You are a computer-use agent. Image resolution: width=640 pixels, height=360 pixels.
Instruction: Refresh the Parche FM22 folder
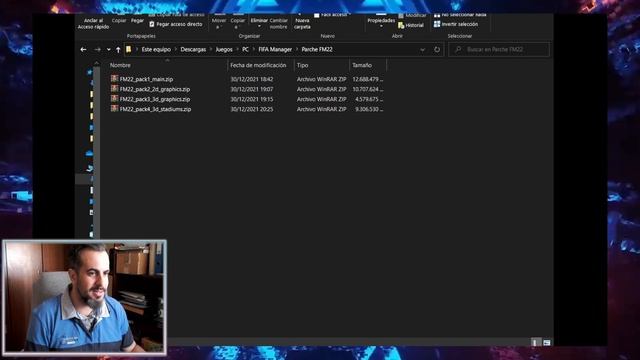(437, 49)
